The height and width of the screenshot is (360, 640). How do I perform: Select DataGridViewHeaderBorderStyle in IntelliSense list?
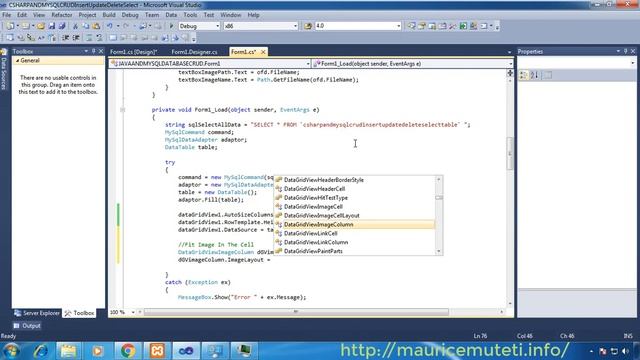[x=354, y=180]
